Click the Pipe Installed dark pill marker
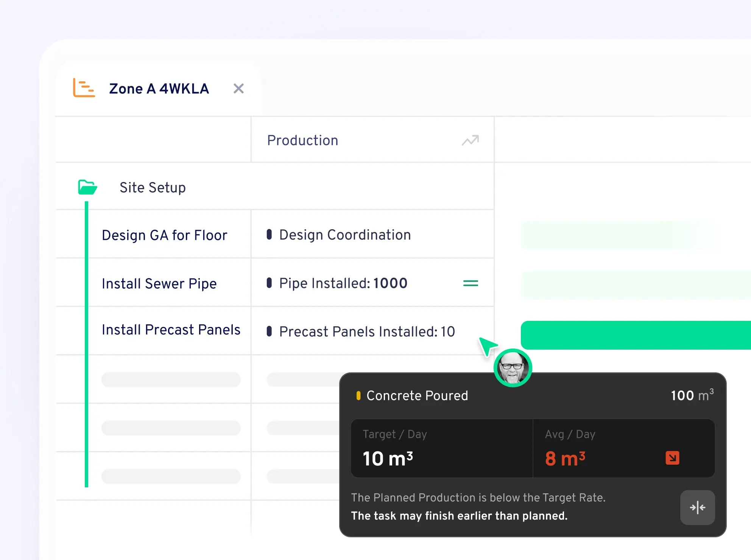Screen dimensions: 751x560 tap(269, 283)
